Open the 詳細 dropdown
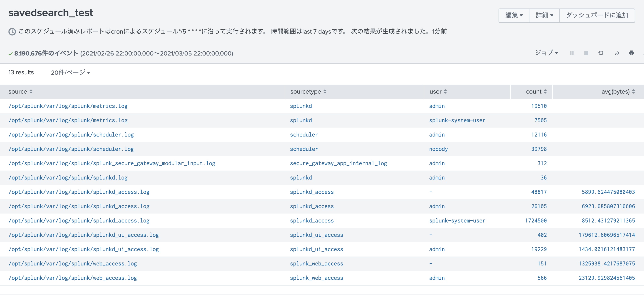The image size is (644, 295). point(544,15)
